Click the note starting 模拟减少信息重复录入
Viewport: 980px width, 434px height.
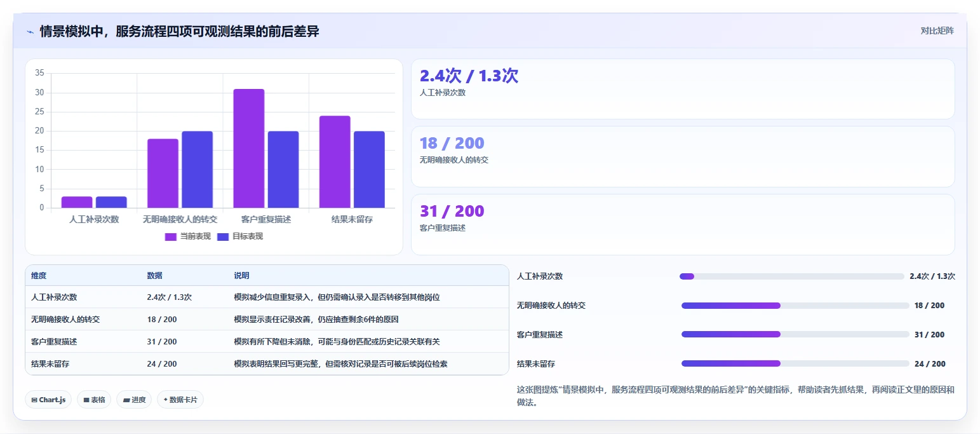tap(337, 297)
